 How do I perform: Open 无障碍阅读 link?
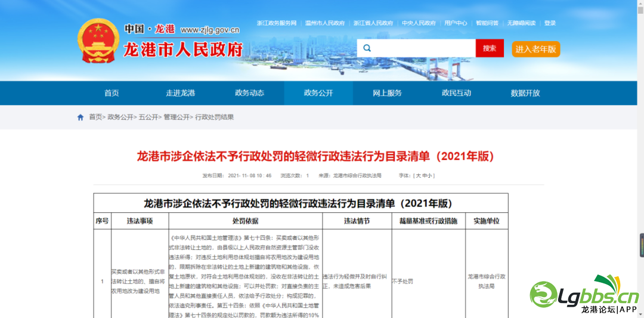click(521, 23)
